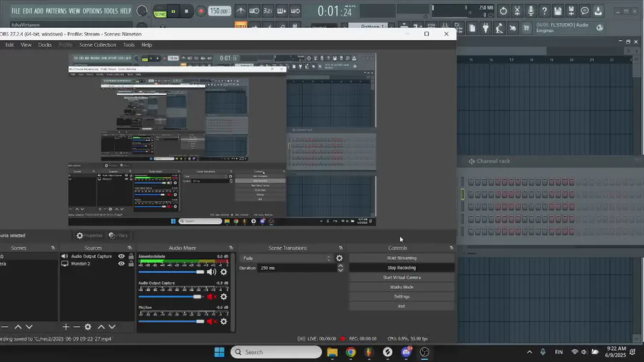Open the FL Studio TOOLS menu
This screenshot has height=362, width=644.
pos(110,11)
